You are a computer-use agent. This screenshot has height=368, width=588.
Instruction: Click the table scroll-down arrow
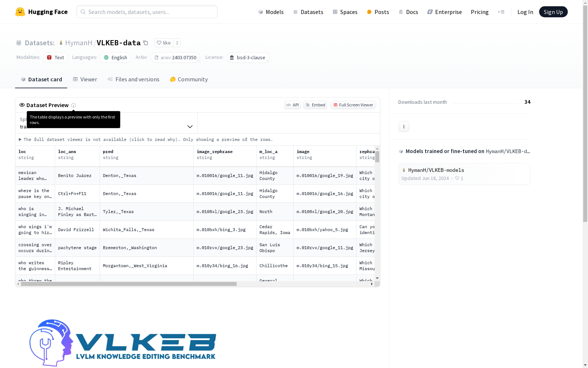pos(377,278)
